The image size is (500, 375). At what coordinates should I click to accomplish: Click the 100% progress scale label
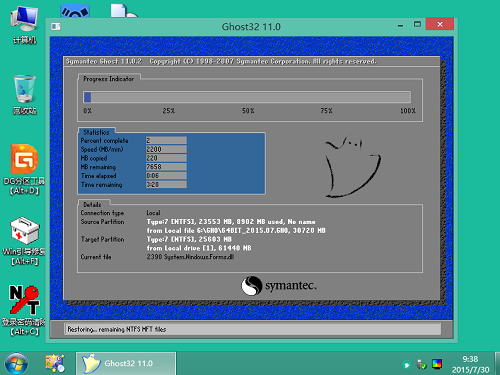click(408, 111)
